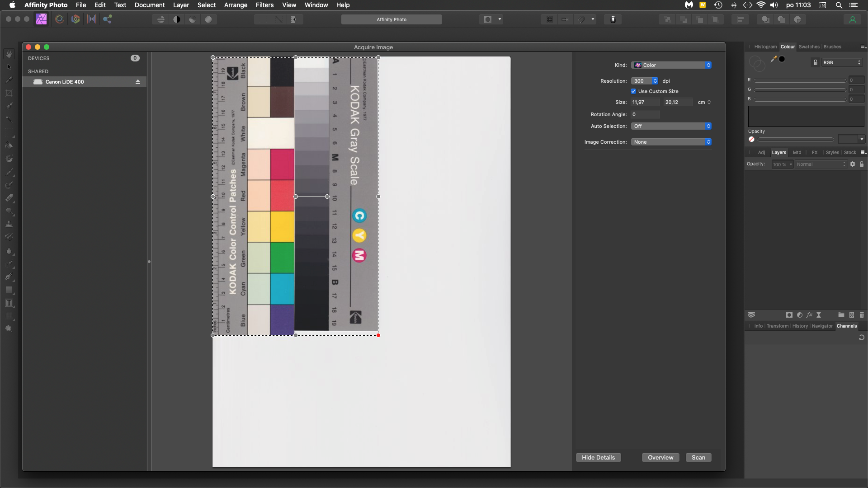Click the Assistant Manager toolbar icon

click(x=613, y=19)
